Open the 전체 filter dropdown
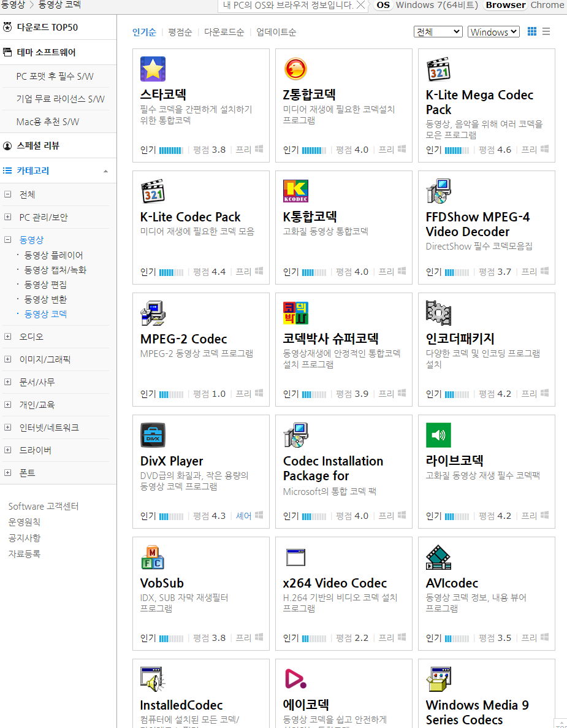The image size is (567, 728). [x=438, y=31]
